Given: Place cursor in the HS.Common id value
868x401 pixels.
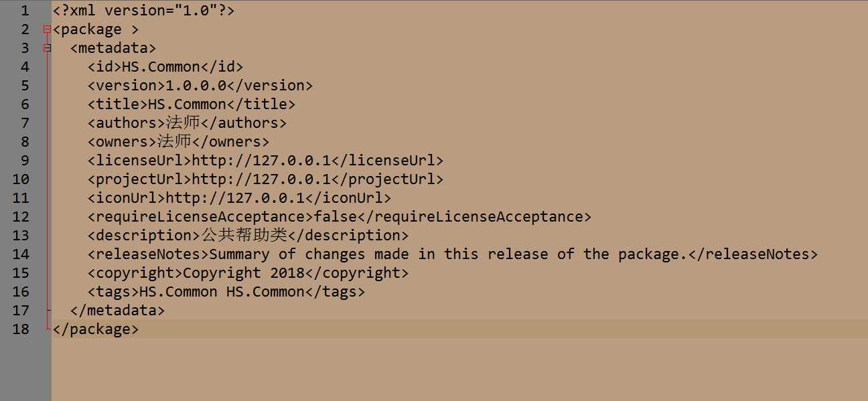Looking at the screenshot, I should 161,67.
